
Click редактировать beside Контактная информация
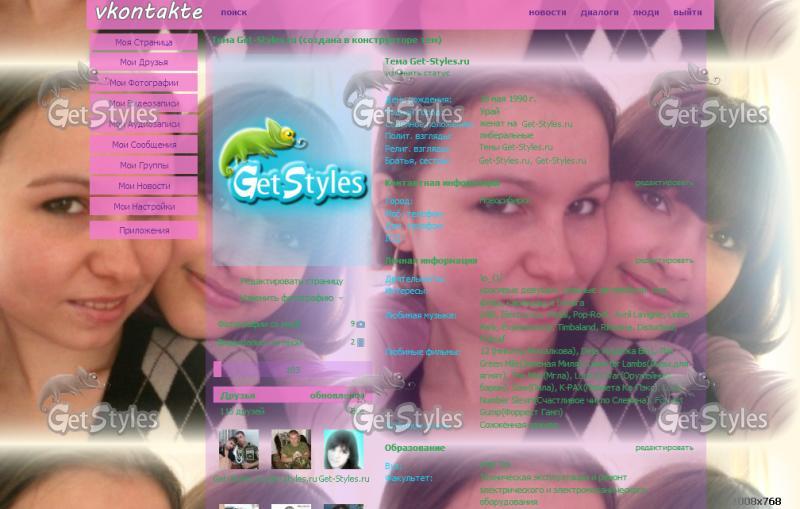coord(664,183)
